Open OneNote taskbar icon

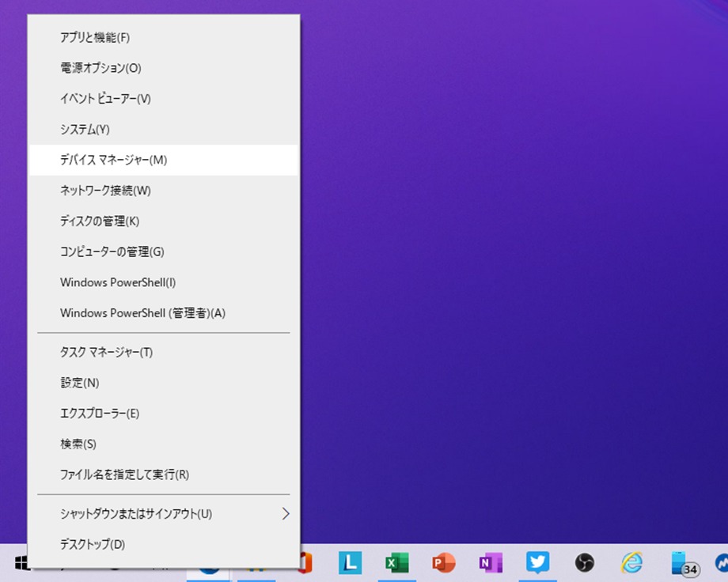491,563
